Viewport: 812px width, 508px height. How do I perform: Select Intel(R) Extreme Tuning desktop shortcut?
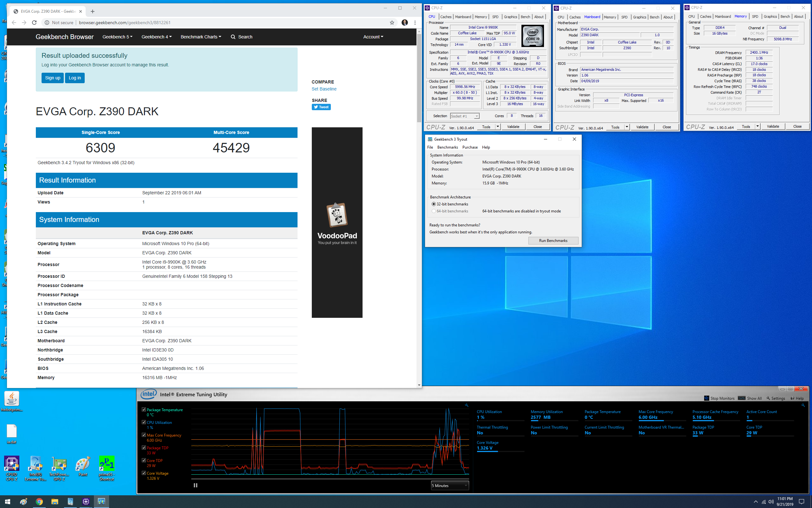click(36, 468)
